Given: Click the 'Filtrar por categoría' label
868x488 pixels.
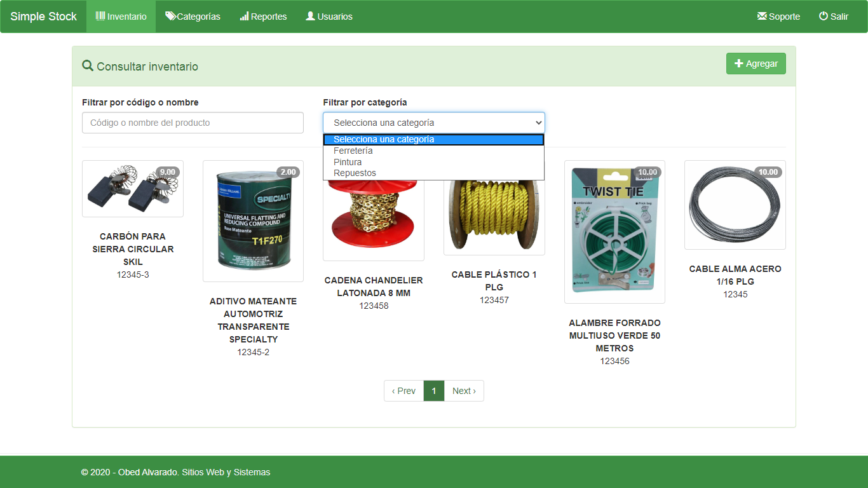Looking at the screenshot, I should click(365, 102).
